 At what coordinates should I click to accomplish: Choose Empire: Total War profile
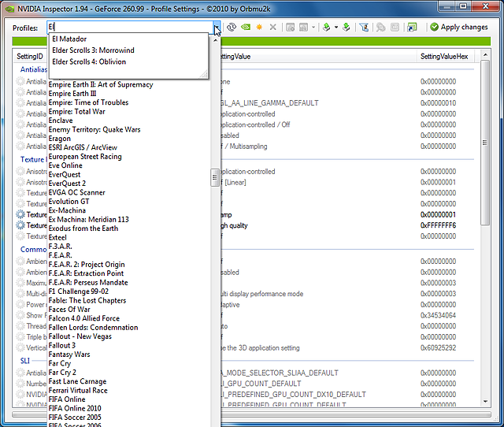[77, 112]
